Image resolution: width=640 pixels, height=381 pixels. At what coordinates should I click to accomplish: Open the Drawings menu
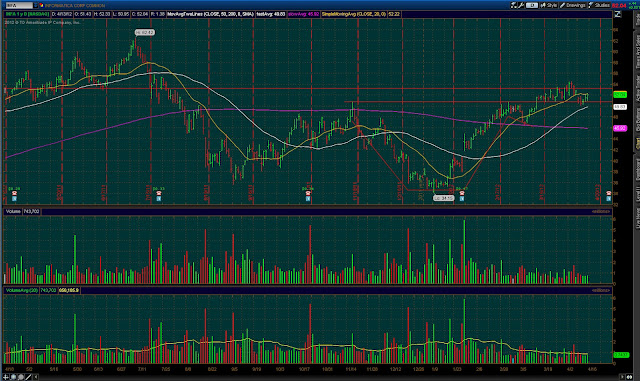click(573, 5)
